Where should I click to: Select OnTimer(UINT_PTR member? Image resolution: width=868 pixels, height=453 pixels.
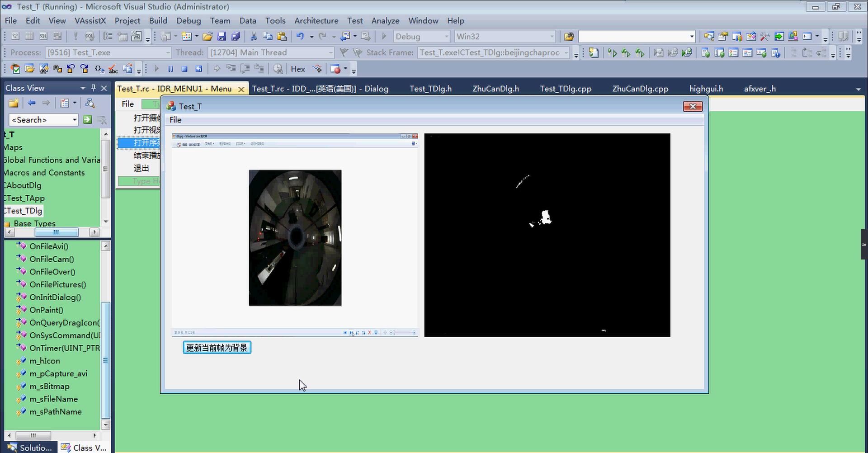click(x=64, y=348)
